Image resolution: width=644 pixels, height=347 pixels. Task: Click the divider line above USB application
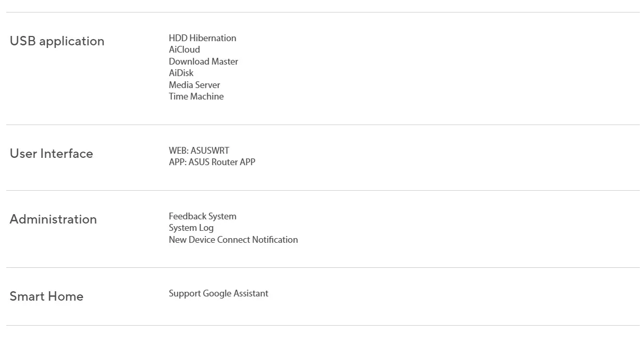(x=323, y=13)
